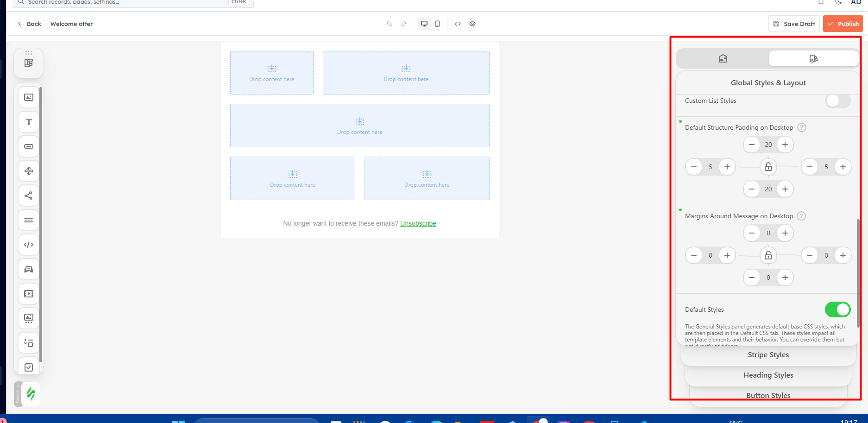Select the Social share block tool
The width and height of the screenshot is (868, 423).
pyautogui.click(x=29, y=196)
